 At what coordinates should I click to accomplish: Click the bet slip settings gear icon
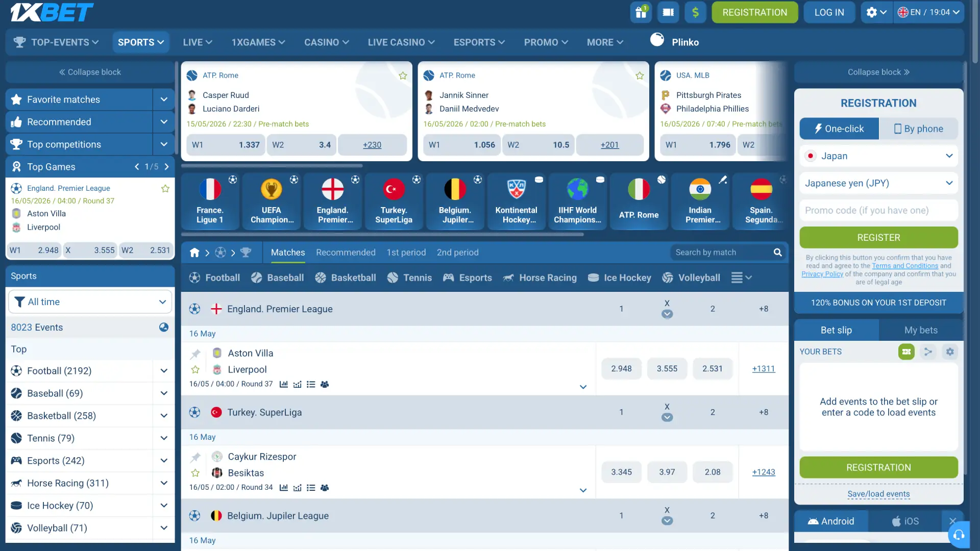950,352
